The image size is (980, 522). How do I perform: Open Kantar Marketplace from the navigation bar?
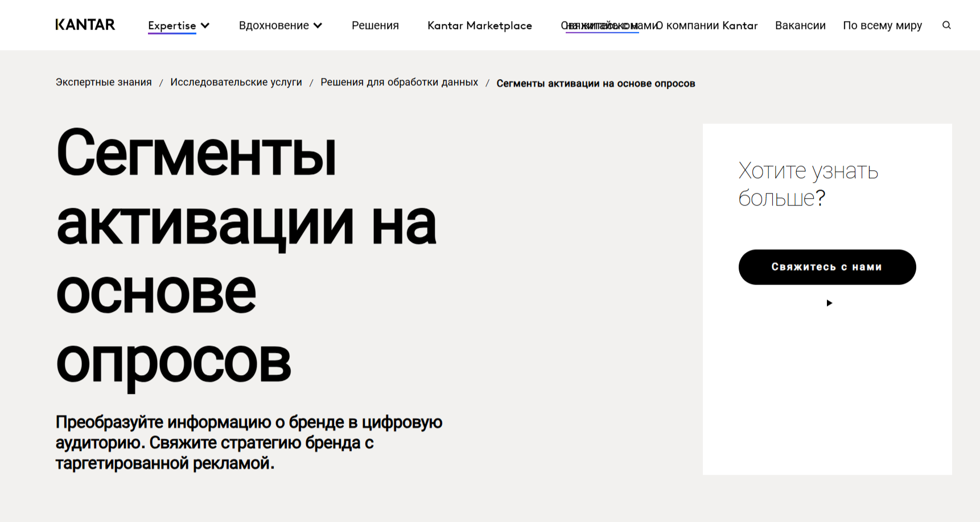coord(480,26)
